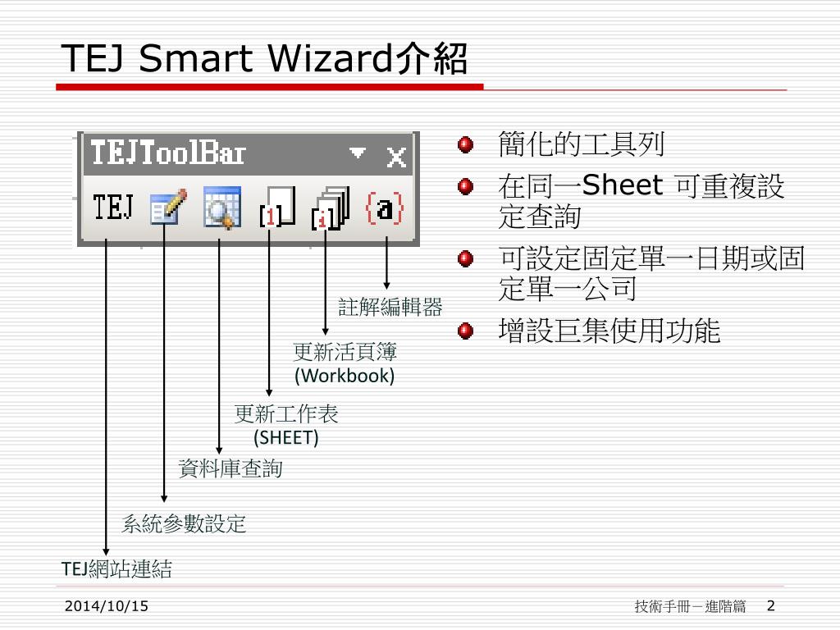Viewport: 840px width, 630px height.
Task: Click the label '系統參數設定'
Action: [x=184, y=523]
